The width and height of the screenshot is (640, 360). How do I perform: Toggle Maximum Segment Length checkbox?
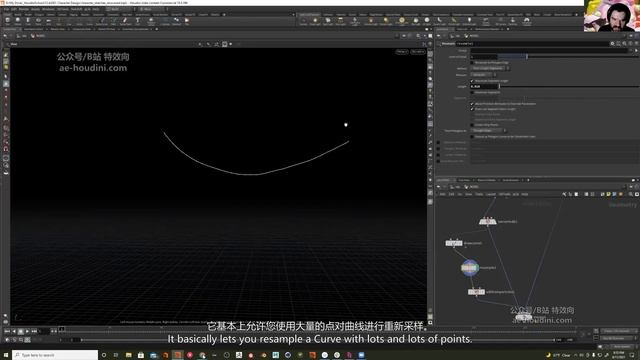click(472, 81)
